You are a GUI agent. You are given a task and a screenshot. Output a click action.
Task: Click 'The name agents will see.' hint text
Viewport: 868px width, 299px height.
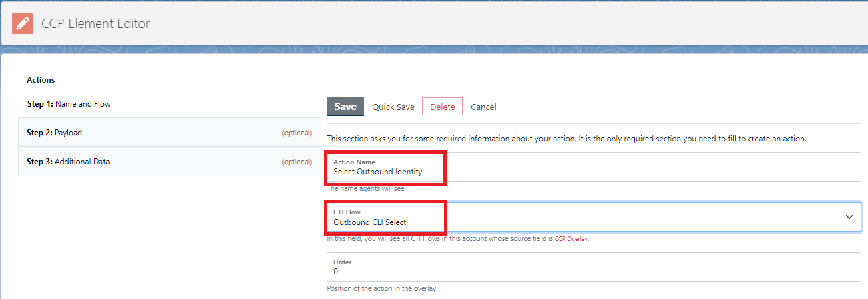(x=366, y=189)
